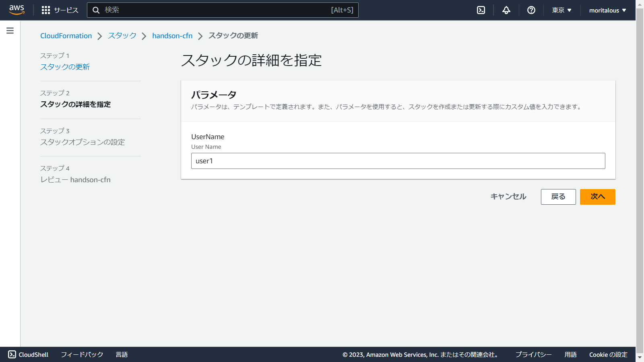Open the 東京 region dropdown
644x362 pixels.
click(561, 10)
